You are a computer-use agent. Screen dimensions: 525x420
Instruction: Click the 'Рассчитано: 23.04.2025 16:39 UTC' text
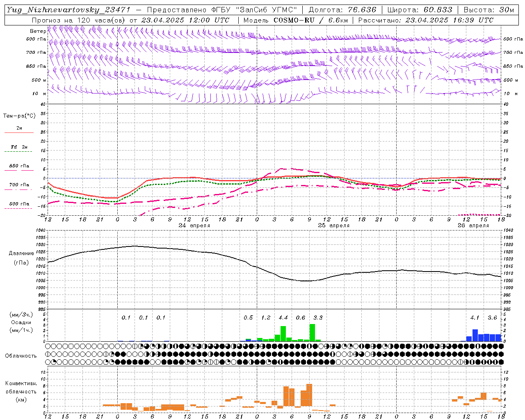(426, 20)
